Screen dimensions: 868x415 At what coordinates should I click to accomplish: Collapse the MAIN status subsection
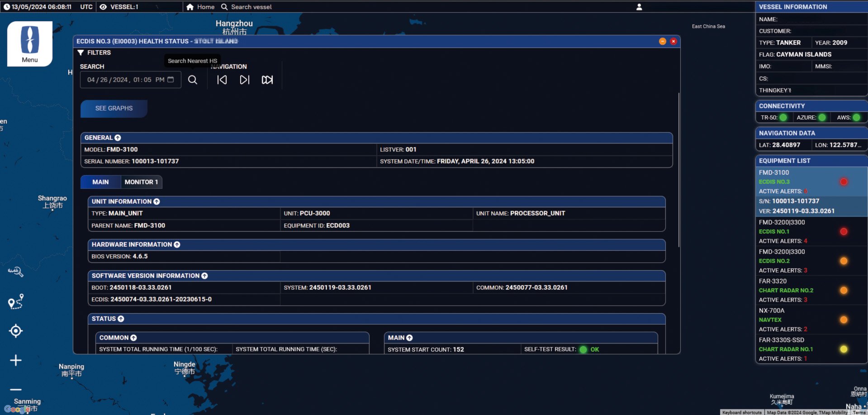409,338
